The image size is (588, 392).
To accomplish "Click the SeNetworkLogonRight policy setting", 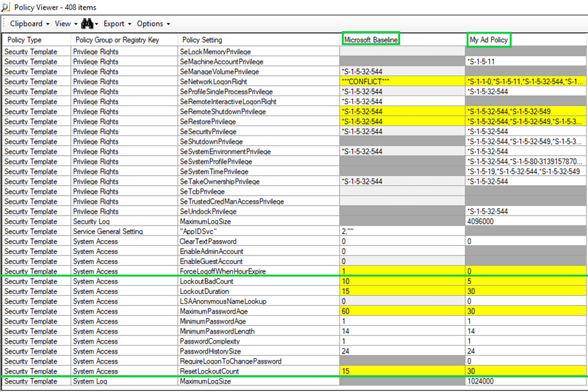I will point(216,82).
